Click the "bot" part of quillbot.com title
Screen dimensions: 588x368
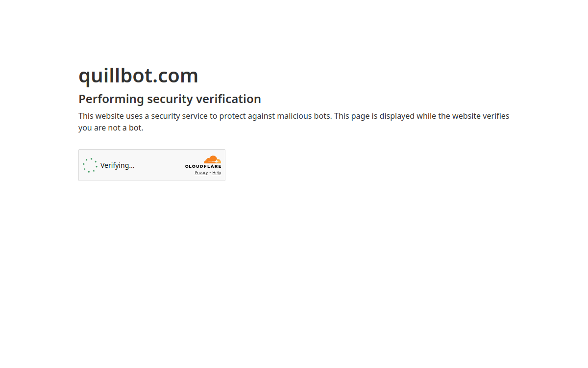coord(136,75)
